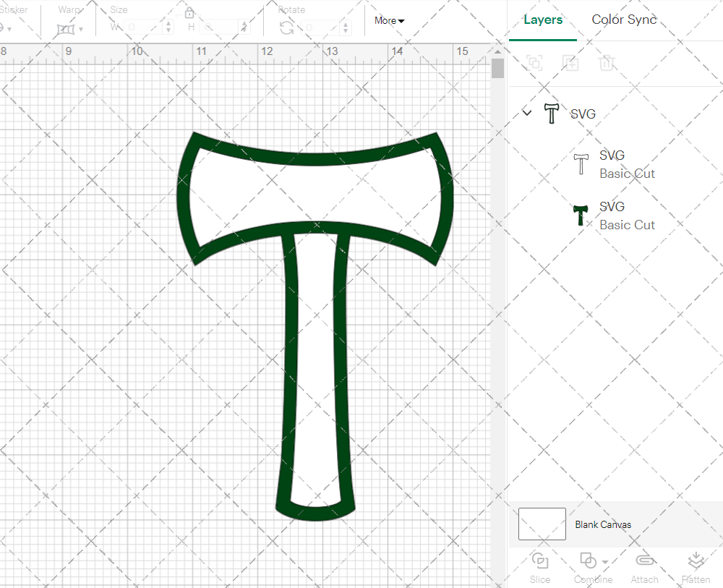This screenshot has width=723, height=588.
Task: Switch to the Layers tab
Action: [543, 20]
